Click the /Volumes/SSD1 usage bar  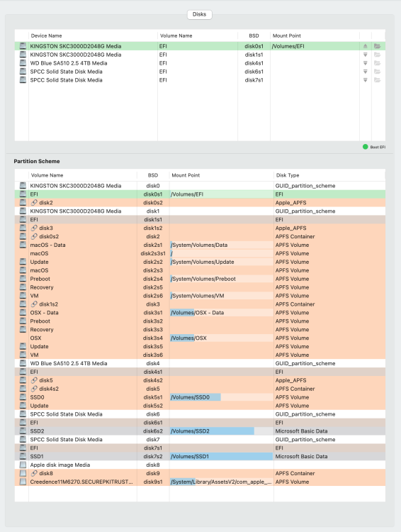221,456
